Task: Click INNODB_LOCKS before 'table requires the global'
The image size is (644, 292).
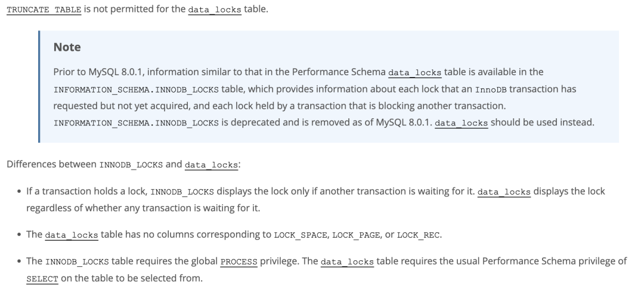Action: [77, 262]
